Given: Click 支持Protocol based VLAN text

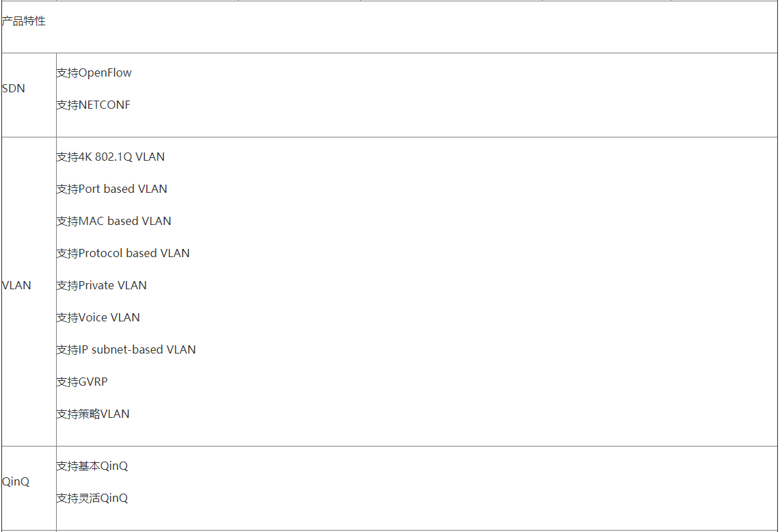Looking at the screenshot, I should pos(123,253).
